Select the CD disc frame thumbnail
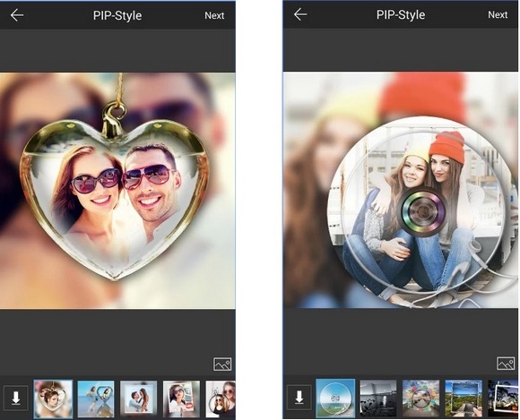 pos(335,398)
